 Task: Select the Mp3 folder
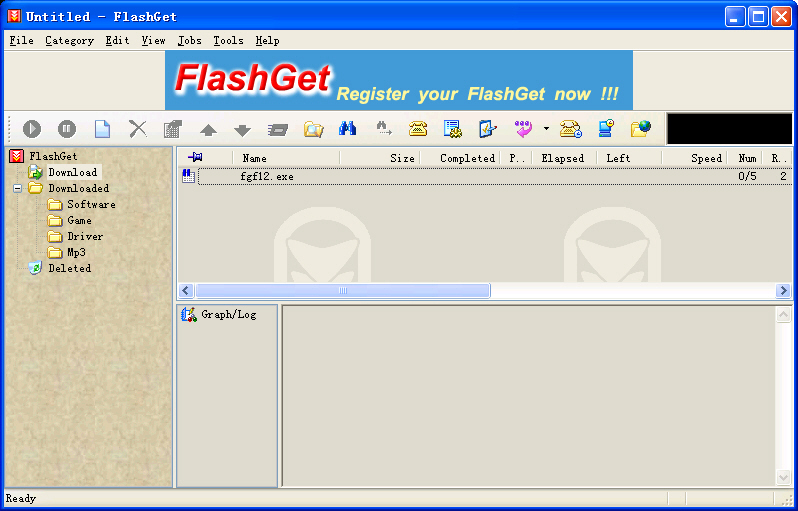click(x=76, y=252)
